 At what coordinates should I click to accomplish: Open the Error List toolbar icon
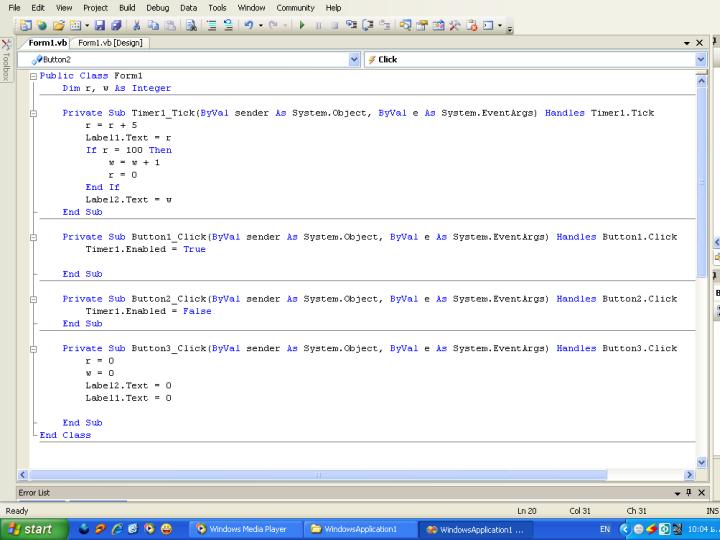click(x=472, y=25)
